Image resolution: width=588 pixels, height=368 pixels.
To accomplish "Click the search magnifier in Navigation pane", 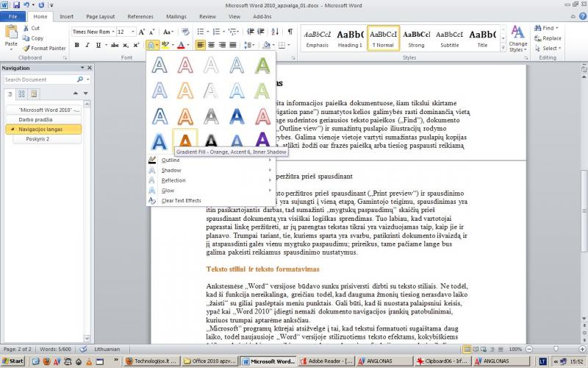I will pos(80,79).
